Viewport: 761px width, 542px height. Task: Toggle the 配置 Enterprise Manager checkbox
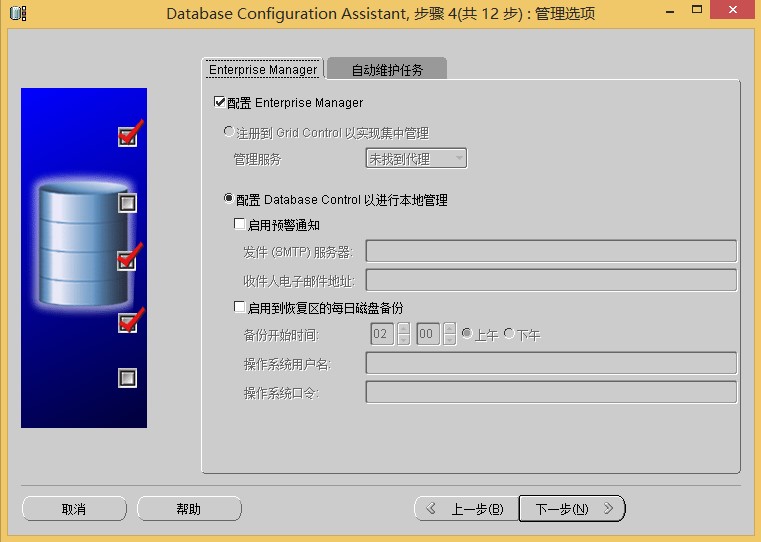[x=220, y=102]
